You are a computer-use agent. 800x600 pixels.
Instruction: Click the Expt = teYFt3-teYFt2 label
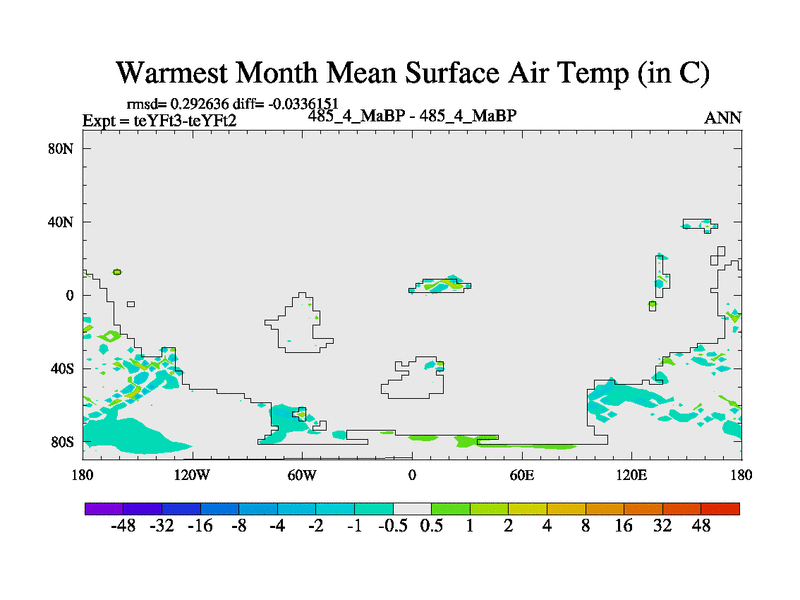160,121
